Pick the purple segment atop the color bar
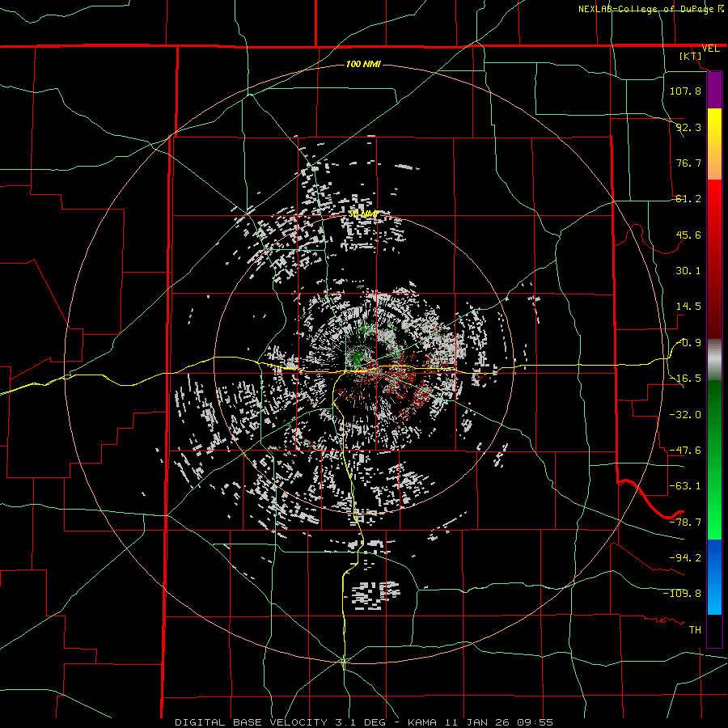728x728 pixels. (714, 91)
